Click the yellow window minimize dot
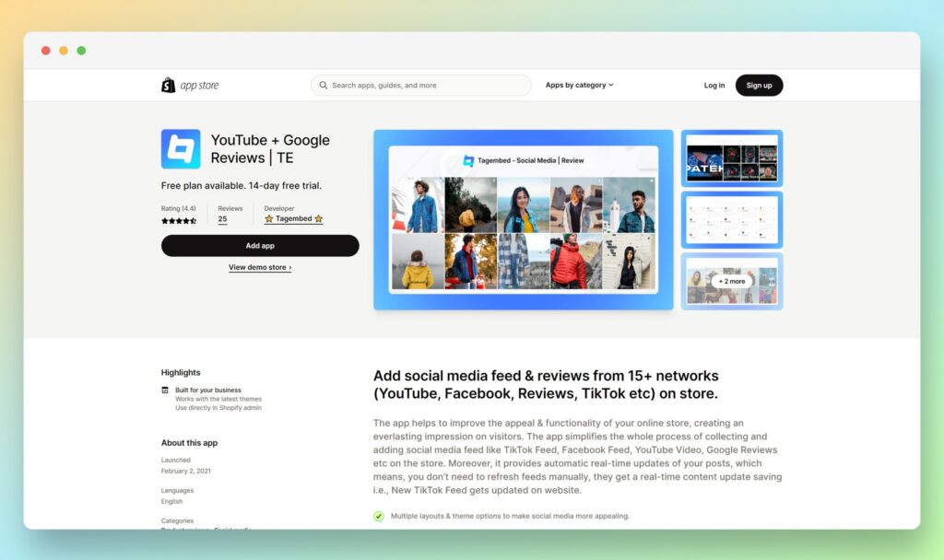 [64, 51]
